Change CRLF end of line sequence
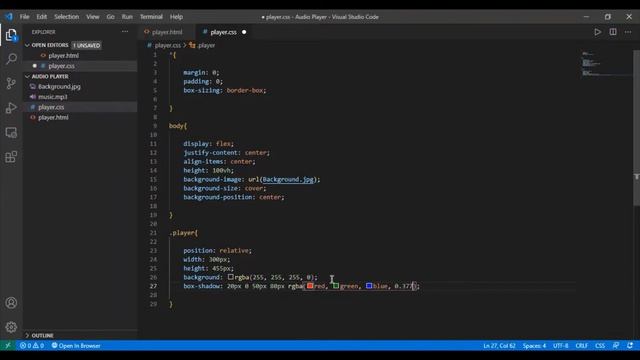 tap(581, 346)
